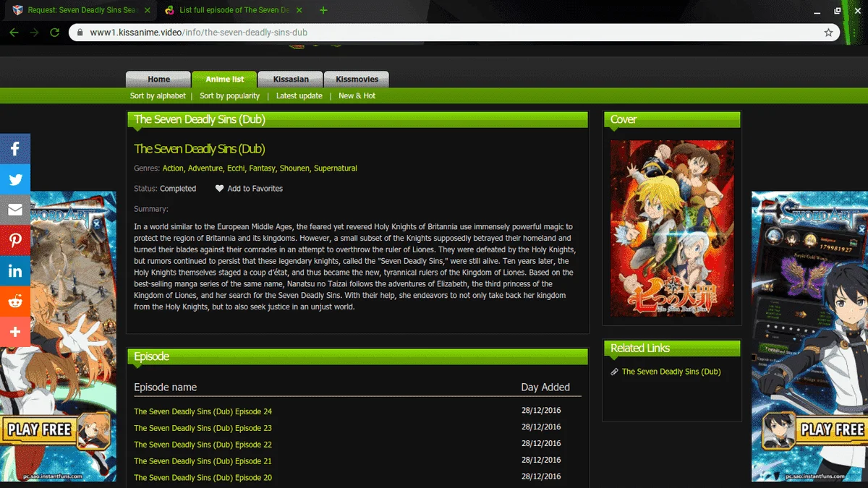868x488 pixels.
Task: Click link icon in Related Links
Action: (x=614, y=372)
